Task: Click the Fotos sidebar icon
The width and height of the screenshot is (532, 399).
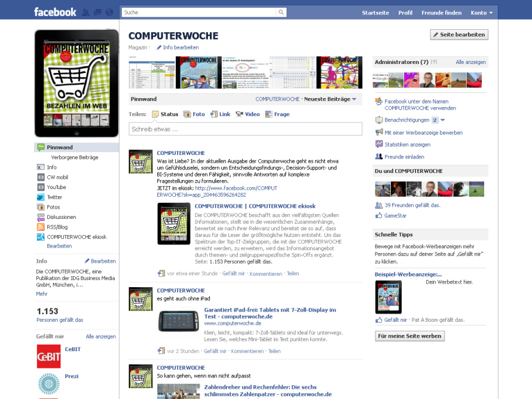Action: 41,207
